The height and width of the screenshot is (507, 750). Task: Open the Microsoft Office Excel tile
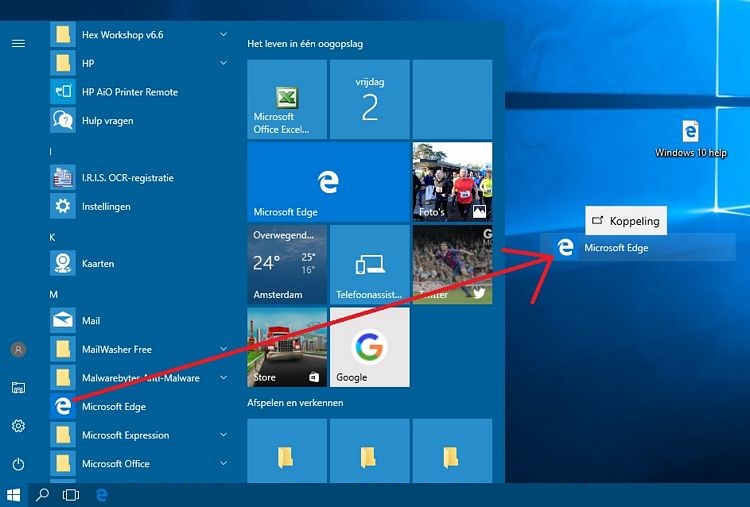pyautogui.click(x=287, y=99)
